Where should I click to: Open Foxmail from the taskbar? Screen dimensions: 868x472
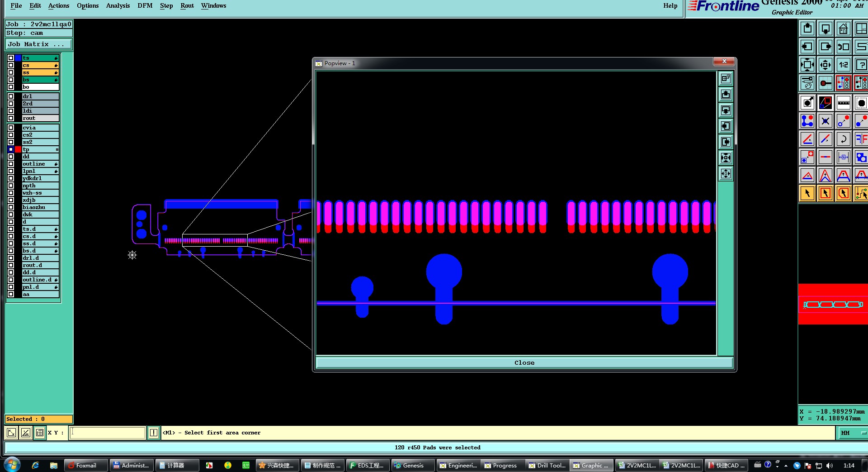pos(86,465)
